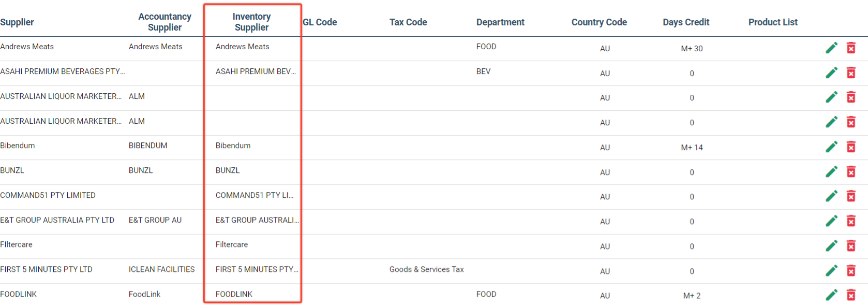Edit the Bibendum supplier row
The height and width of the screenshot is (305, 868).
tap(831, 147)
